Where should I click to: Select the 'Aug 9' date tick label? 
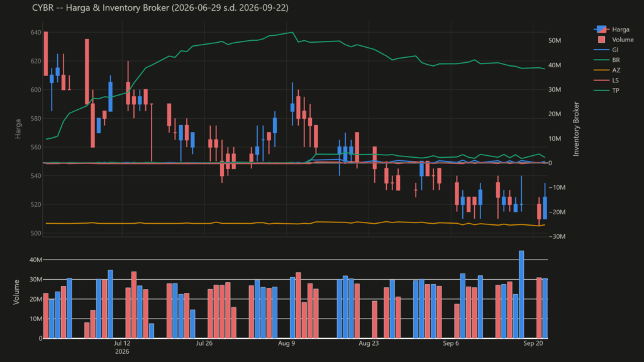[286, 343]
